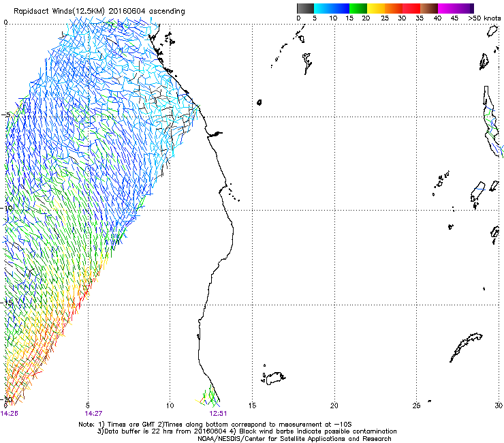Click the cyan 5-10 knots colorbar segment

tap(323, 8)
